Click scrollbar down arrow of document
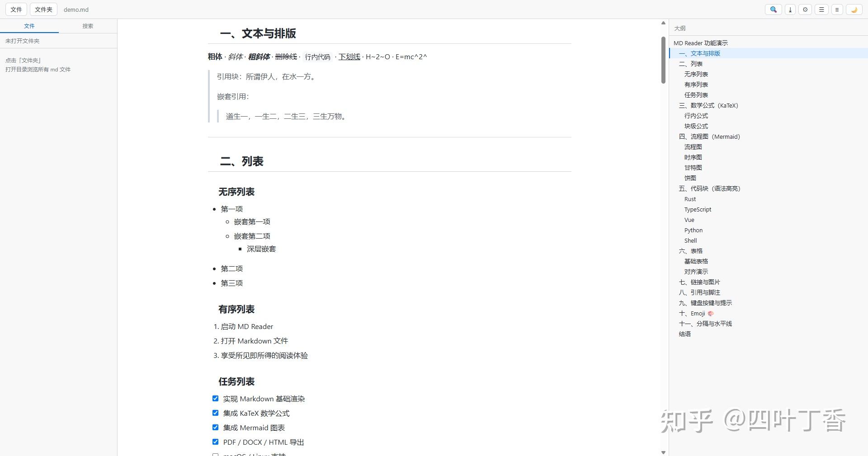The width and height of the screenshot is (868, 456). tap(663, 452)
